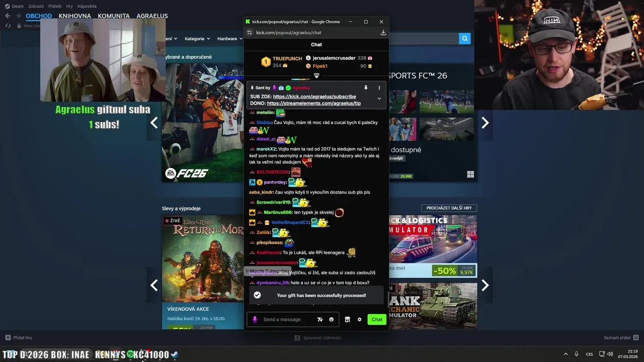Open Přátelé menu in Steam window

[55, 6]
